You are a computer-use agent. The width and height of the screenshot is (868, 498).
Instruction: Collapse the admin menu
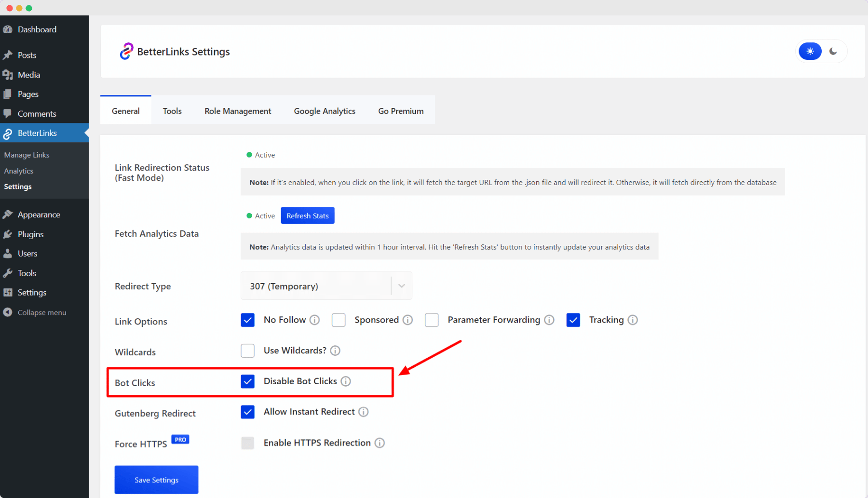8,312
